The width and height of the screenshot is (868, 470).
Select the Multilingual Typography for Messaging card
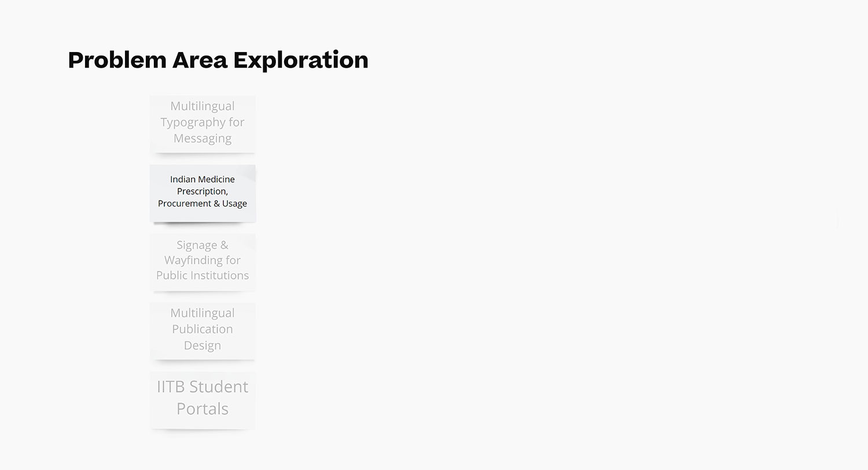tap(203, 123)
